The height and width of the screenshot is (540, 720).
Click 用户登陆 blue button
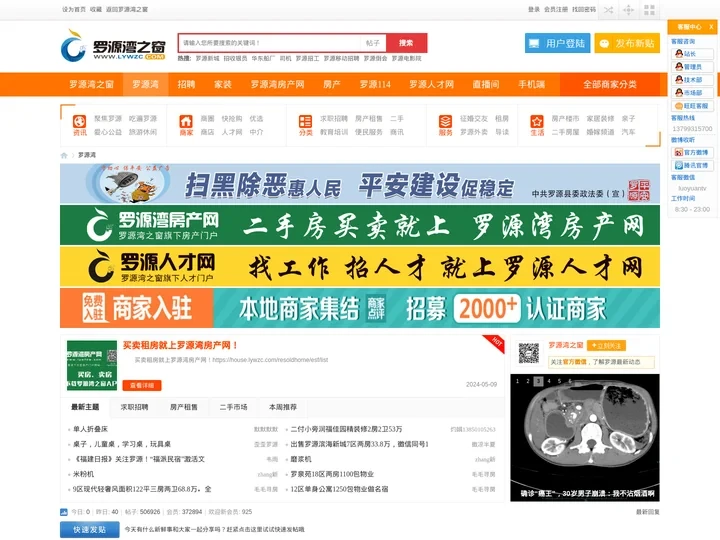(x=557, y=43)
